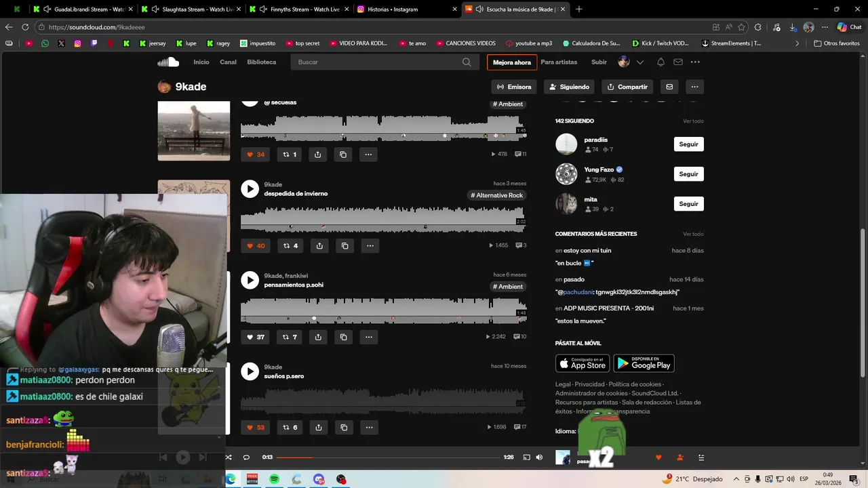Share the track 'sueños p.sero'
The width and height of the screenshot is (868, 488).
coord(319,427)
